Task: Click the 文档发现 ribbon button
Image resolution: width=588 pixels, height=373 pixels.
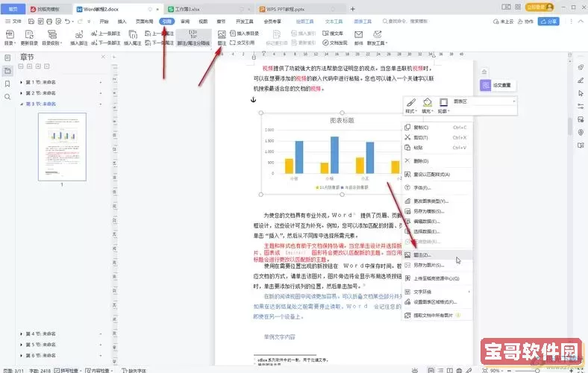Action: [x=335, y=43]
